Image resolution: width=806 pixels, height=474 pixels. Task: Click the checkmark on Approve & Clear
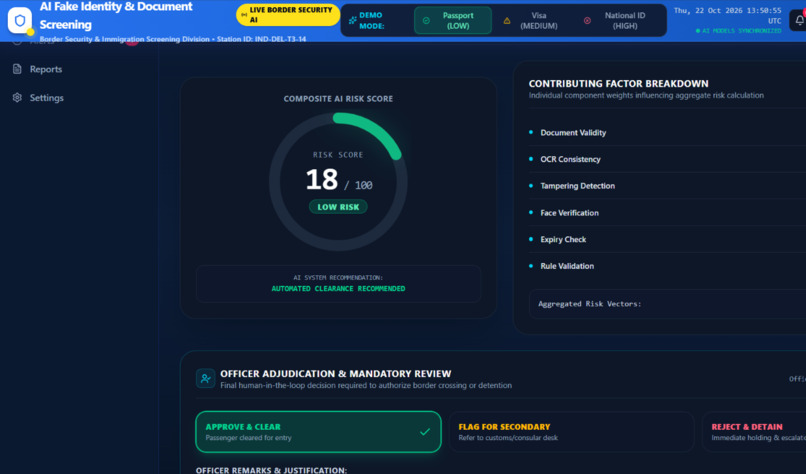425,432
